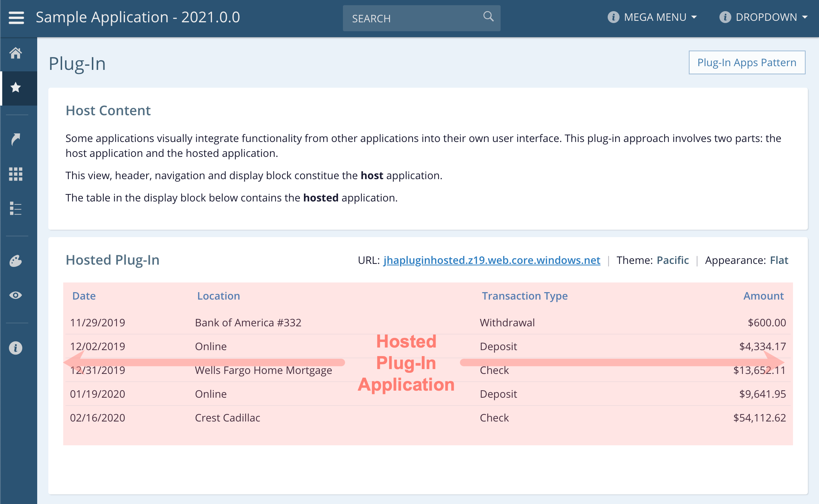Viewport: 819px width, 504px height.
Task: Select the Crest Cadillac table row
Action: pos(228,418)
